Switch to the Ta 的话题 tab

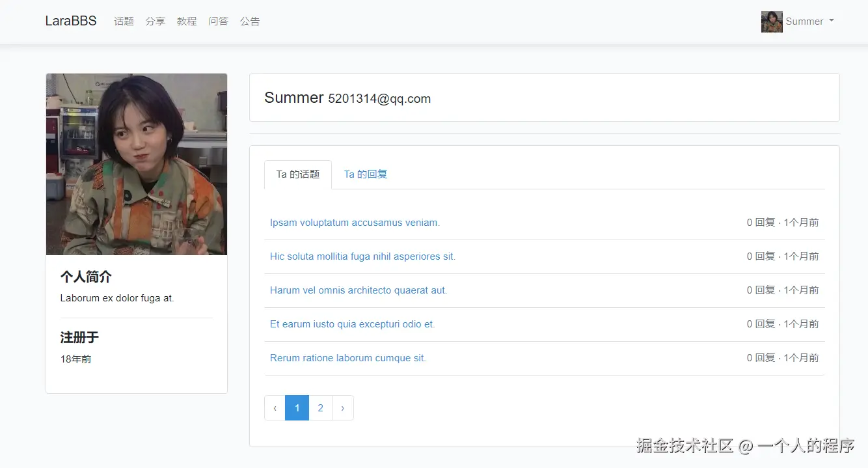298,174
